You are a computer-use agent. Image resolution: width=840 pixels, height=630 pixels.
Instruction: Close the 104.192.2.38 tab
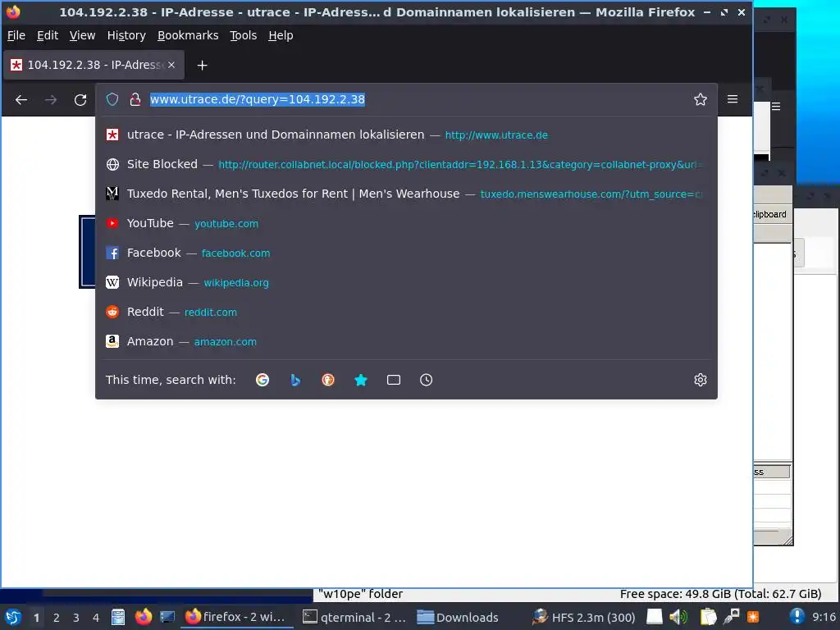point(171,65)
